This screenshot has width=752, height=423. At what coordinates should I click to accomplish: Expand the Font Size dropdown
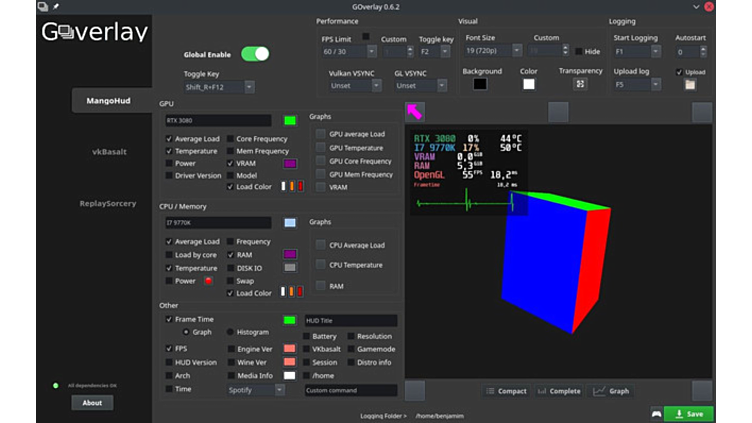(x=492, y=51)
